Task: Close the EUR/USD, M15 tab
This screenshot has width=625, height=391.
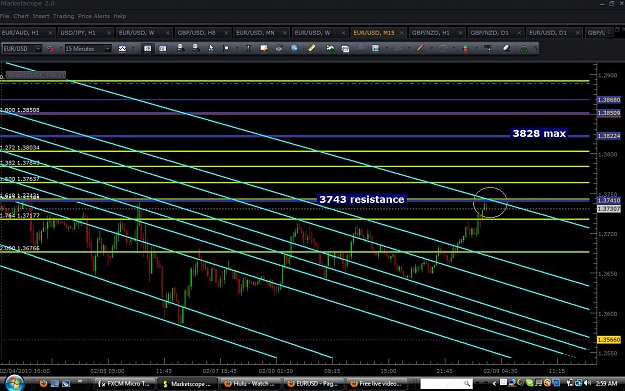Action: coord(402,33)
